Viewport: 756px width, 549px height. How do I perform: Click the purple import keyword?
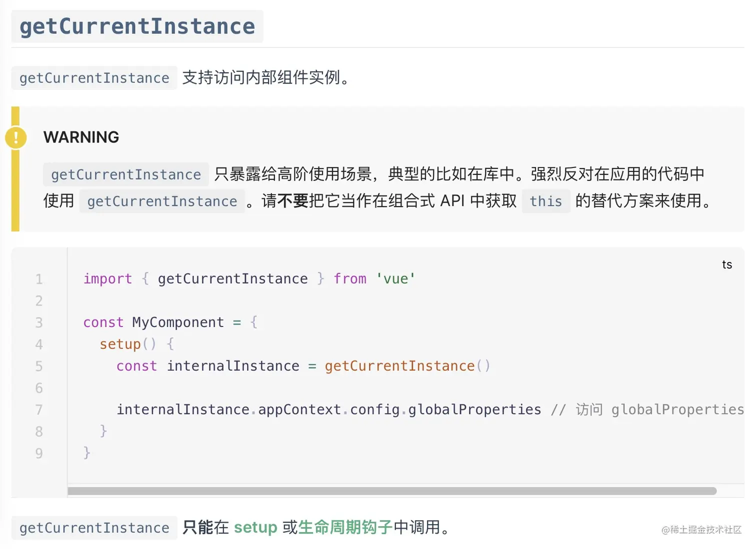[107, 278]
